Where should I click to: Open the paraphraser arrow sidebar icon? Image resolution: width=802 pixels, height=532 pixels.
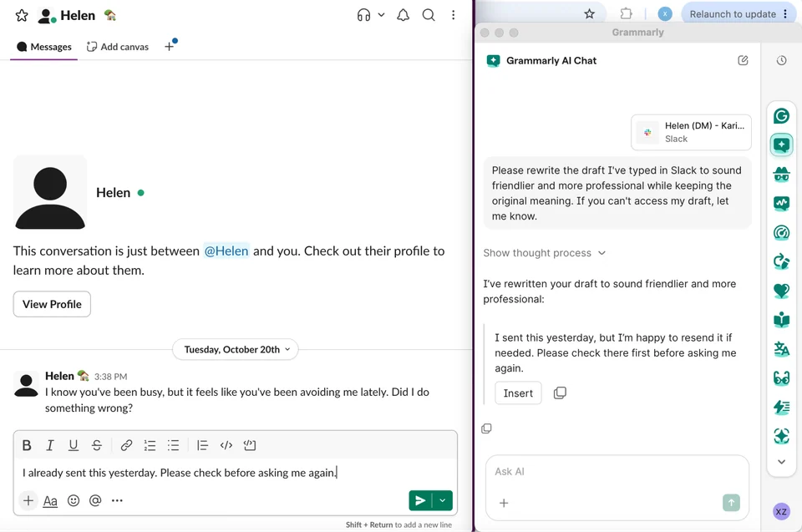pos(782,261)
